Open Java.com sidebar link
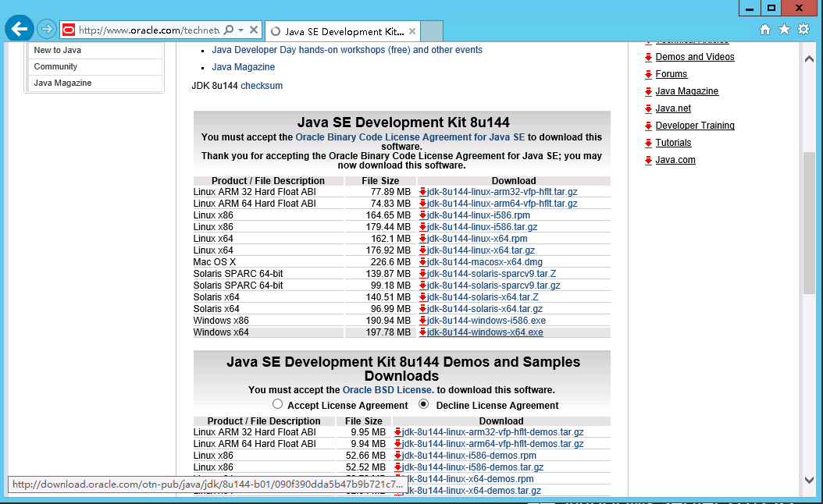Viewport: 823px width, 504px height. point(675,160)
